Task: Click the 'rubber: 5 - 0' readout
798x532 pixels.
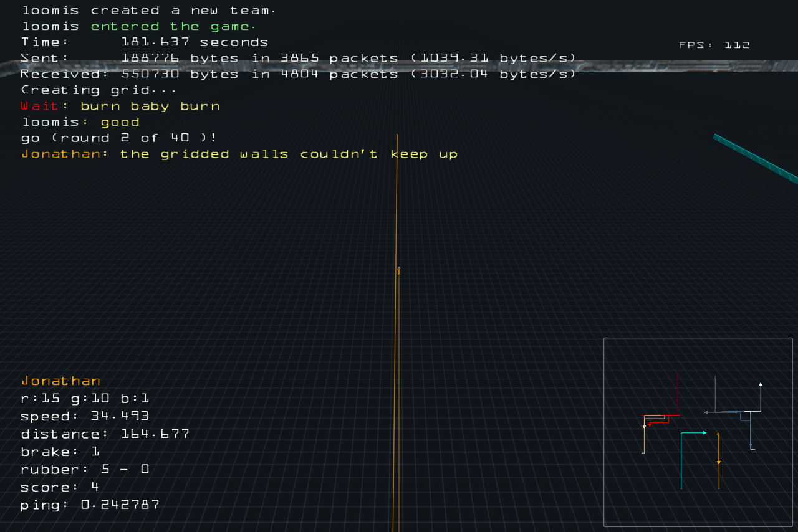Action: (85, 469)
